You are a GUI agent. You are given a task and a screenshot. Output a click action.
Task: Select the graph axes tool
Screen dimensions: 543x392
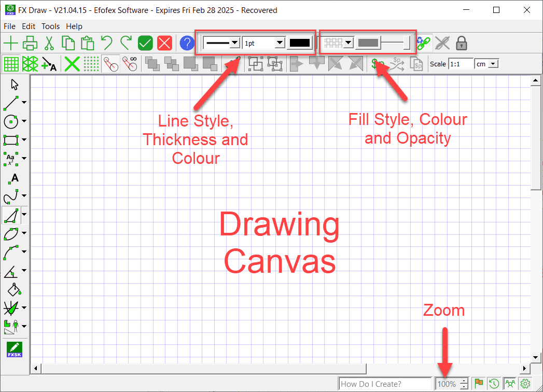coord(11,308)
